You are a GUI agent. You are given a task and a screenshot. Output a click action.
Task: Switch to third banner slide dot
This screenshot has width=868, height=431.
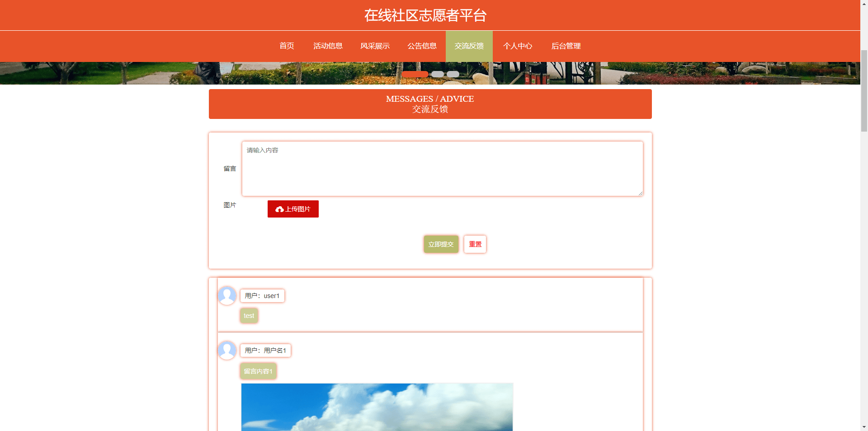453,74
